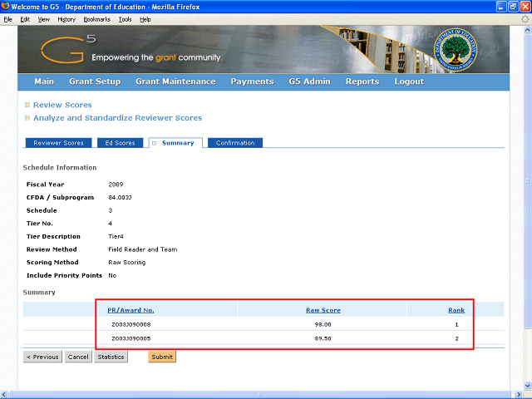Screen dimensions: 532x399
Task: Click Logout in the navigation bar
Action: tap(409, 81)
